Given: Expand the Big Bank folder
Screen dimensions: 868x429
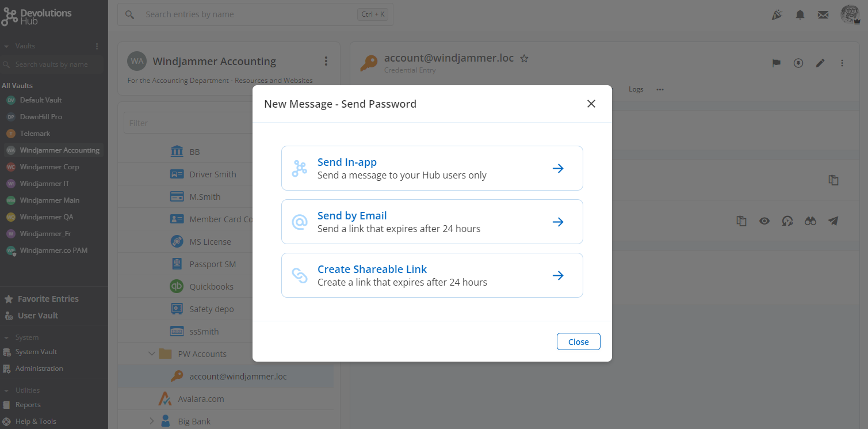Looking at the screenshot, I should 152,422.
